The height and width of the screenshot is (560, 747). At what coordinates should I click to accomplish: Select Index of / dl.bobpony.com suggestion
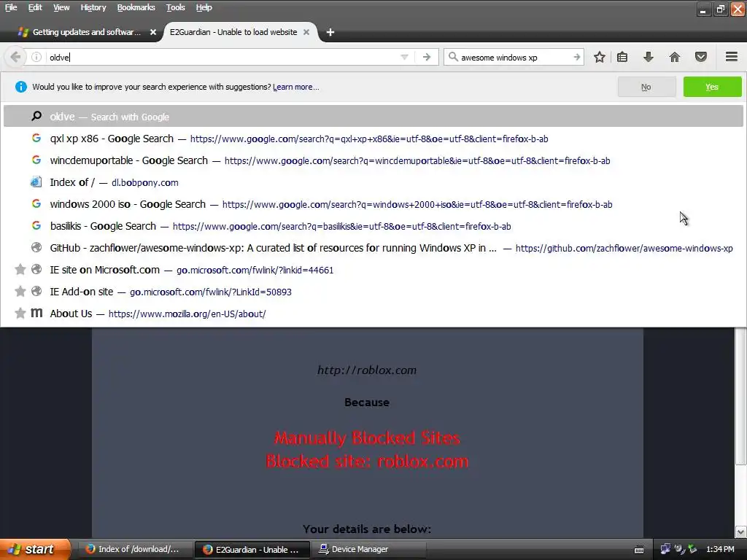tap(373, 182)
